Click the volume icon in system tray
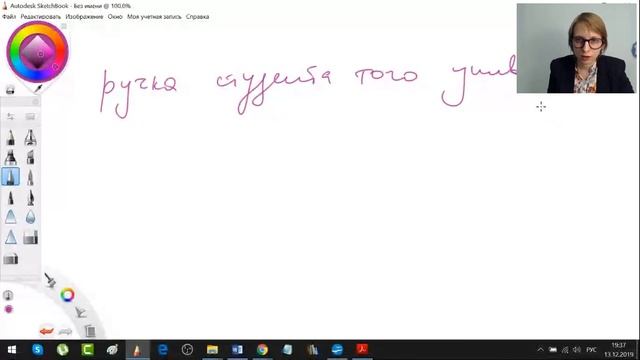The image size is (640, 360). click(x=577, y=350)
